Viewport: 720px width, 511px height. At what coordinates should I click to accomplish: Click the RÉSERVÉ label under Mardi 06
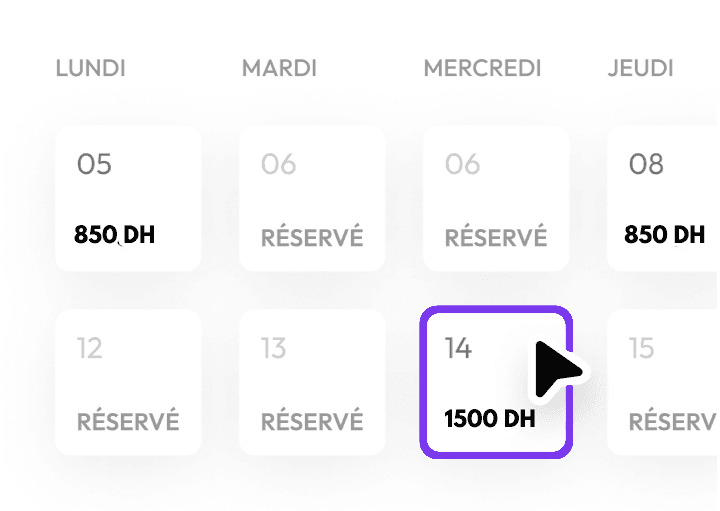pyautogui.click(x=312, y=238)
